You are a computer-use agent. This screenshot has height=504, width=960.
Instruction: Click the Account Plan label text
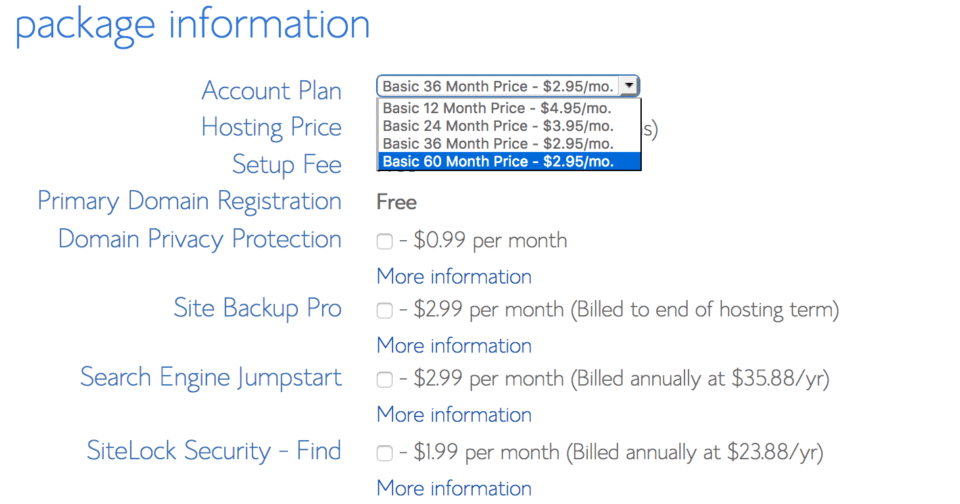271,90
